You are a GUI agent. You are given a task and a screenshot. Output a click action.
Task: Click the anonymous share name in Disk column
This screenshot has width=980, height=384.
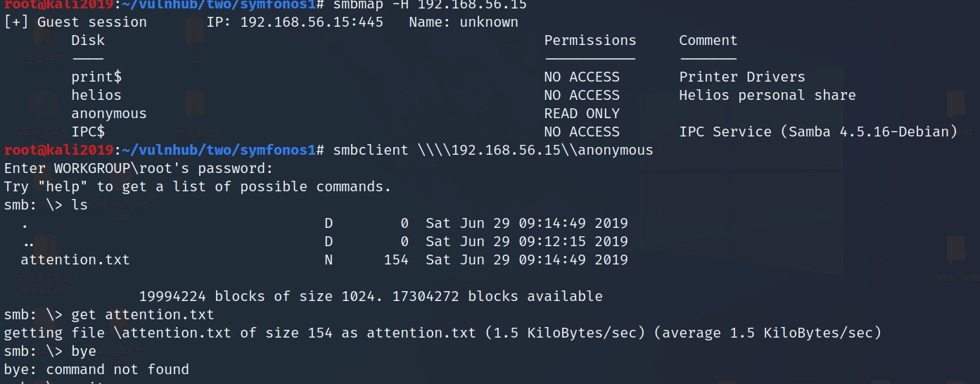109,113
